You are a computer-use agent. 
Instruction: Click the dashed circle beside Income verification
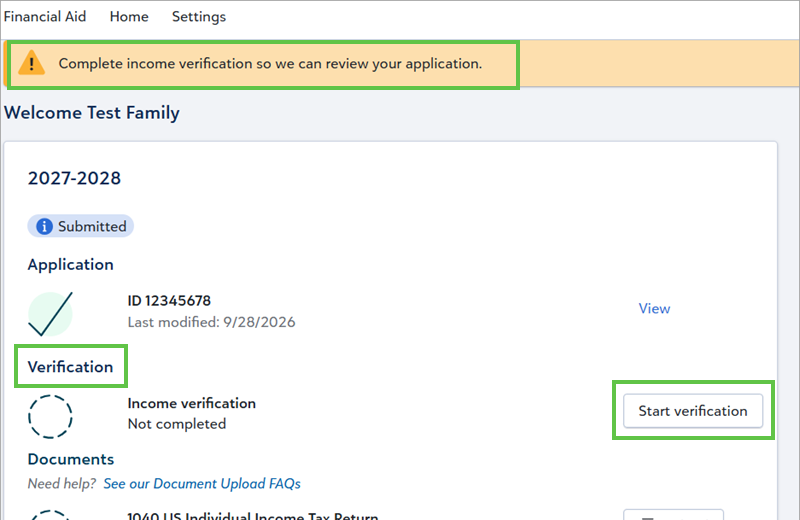[x=50, y=416]
